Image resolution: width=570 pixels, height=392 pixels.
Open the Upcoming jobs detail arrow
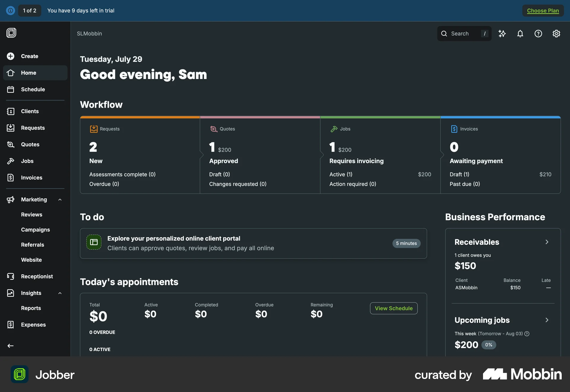(547, 320)
